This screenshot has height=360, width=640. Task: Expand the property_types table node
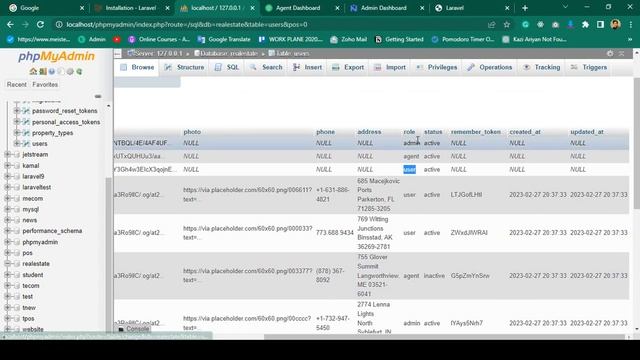(17, 133)
